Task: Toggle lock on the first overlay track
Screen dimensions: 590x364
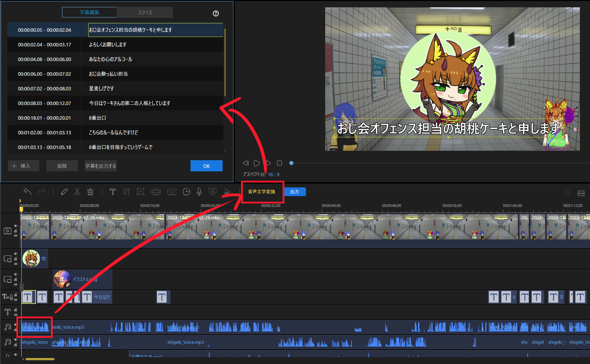Action: click(x=16, y=259)
